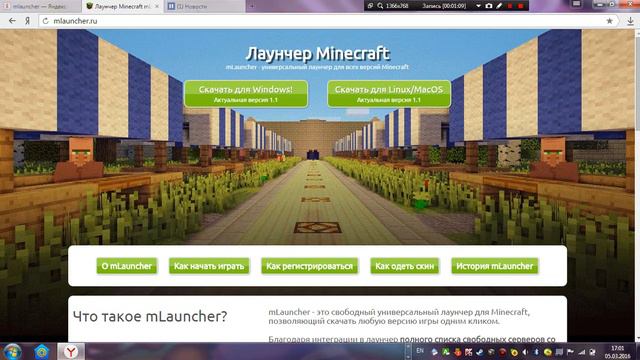Click recorder window-link icon left of magnifier
640x360 pixels.
(370, 6)
